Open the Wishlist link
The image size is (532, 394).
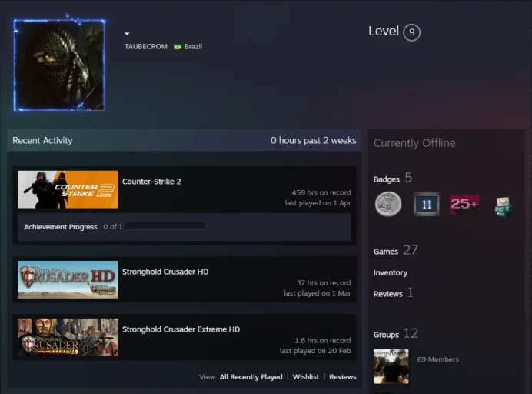[306, 377]
